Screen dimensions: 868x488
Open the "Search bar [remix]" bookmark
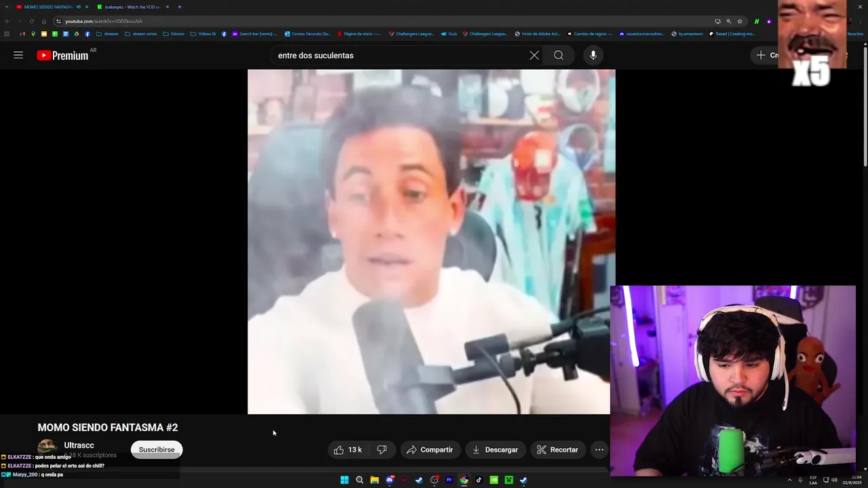click(254, 34)
